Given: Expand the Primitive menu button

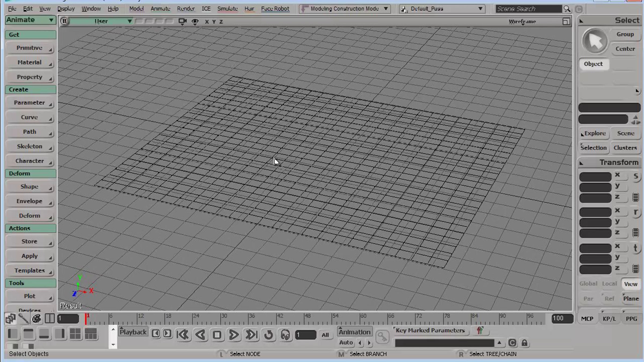Looking at the screenshot, I should coord(30,48).
